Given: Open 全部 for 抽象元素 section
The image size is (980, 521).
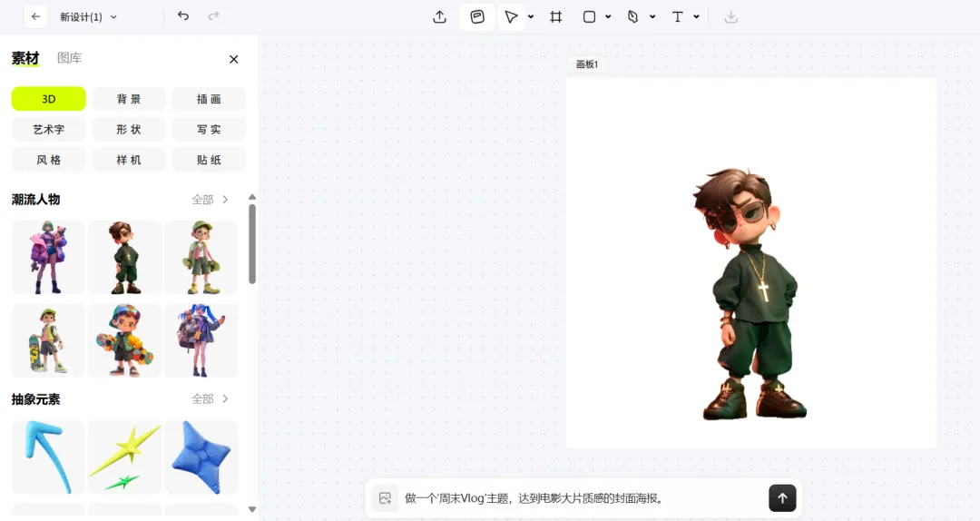Looking at the screenshot, I should tap(210, 399).
